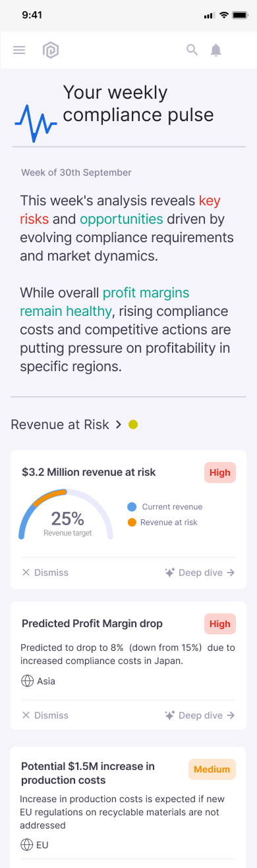
Task: Expand Revenue at Risk section chevron
Action: click(119, 424)
